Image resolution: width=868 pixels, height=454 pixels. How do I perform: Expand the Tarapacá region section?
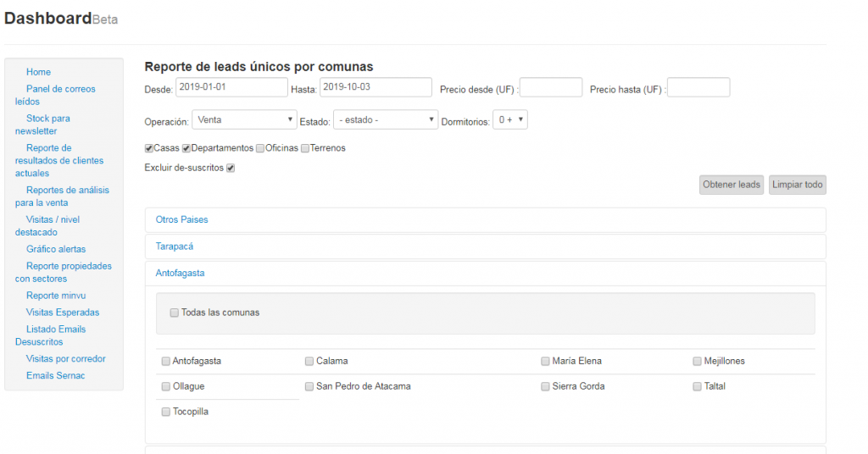click(x=174, y=246)
